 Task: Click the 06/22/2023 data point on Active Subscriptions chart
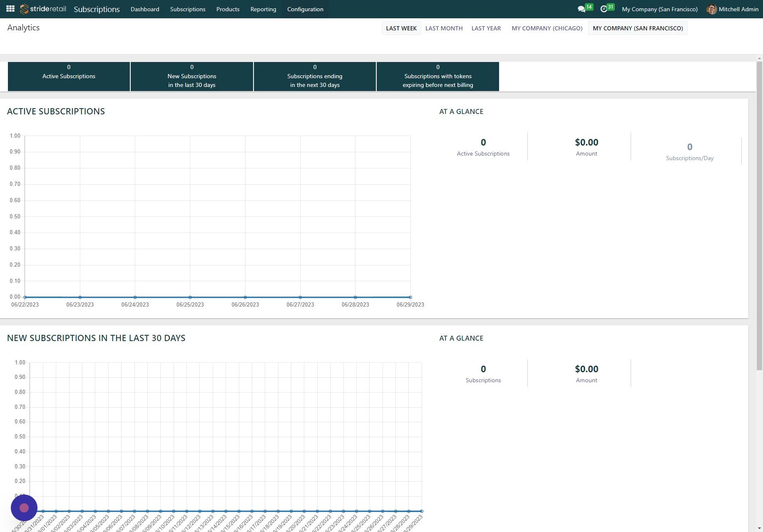coord(25,297)
